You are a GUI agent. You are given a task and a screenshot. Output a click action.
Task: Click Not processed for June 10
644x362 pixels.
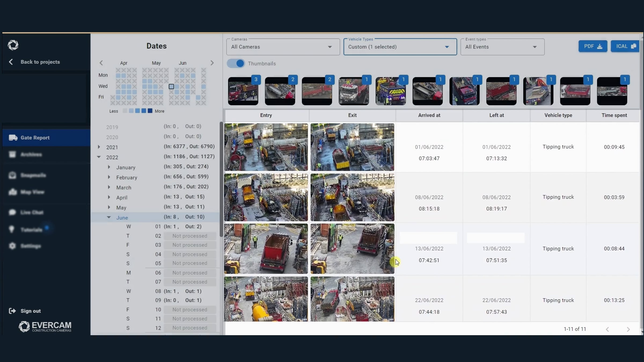[x=190, y=310]
